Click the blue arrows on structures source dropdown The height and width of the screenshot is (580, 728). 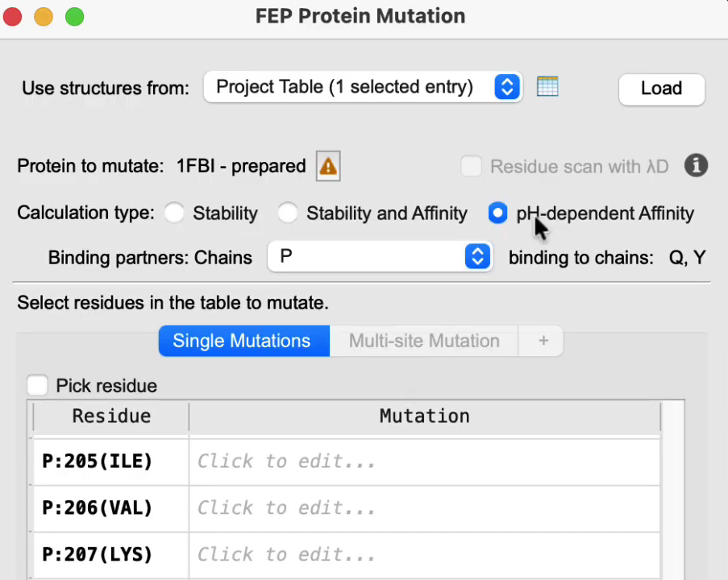tap(506, 87)
